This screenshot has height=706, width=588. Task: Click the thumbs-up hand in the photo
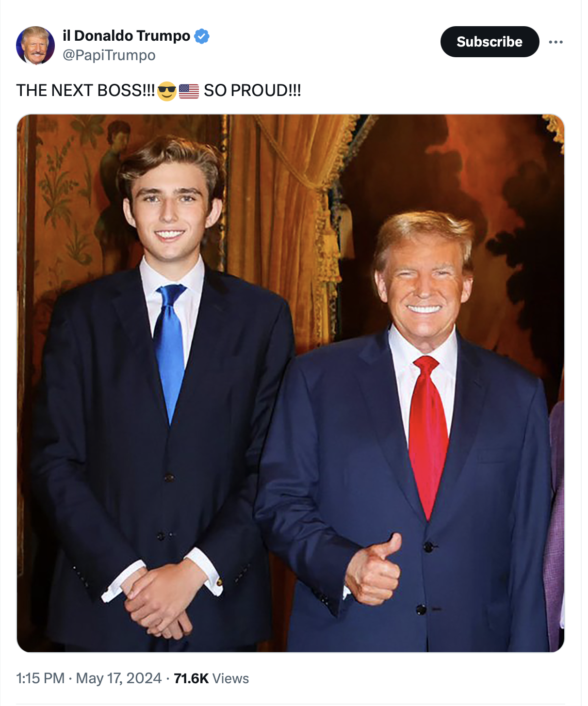pos(373,570)
